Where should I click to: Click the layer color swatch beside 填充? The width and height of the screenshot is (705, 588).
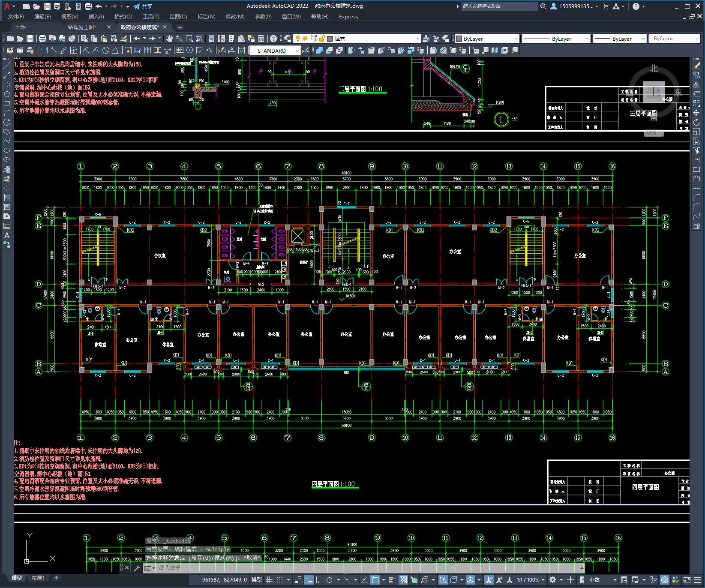pyautogui.click(x=330, y=39)
